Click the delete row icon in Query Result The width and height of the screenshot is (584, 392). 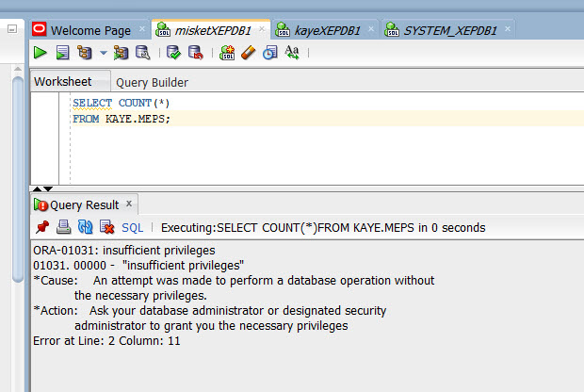(106, 227)
